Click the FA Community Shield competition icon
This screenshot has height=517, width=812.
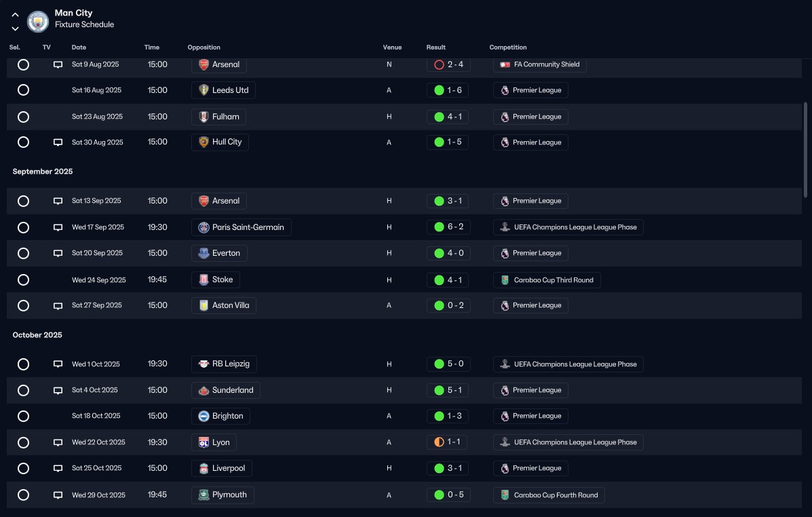point(505,64)
